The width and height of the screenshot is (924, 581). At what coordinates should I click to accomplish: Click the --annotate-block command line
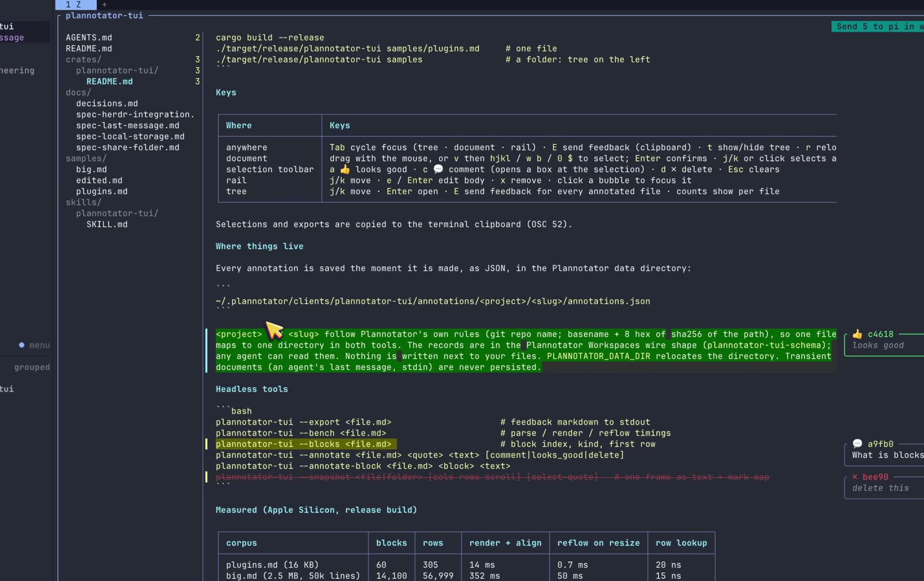[363, 466]
